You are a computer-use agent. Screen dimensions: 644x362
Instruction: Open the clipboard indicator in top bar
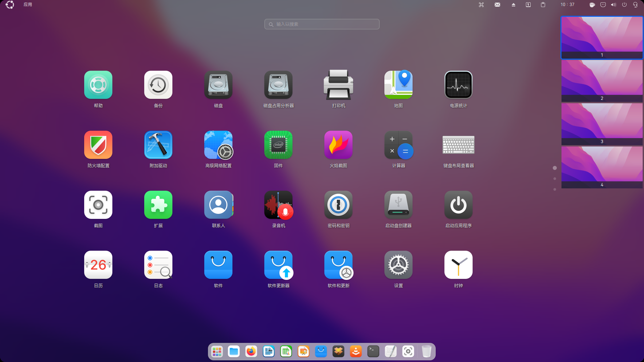[x=543, y=5]
